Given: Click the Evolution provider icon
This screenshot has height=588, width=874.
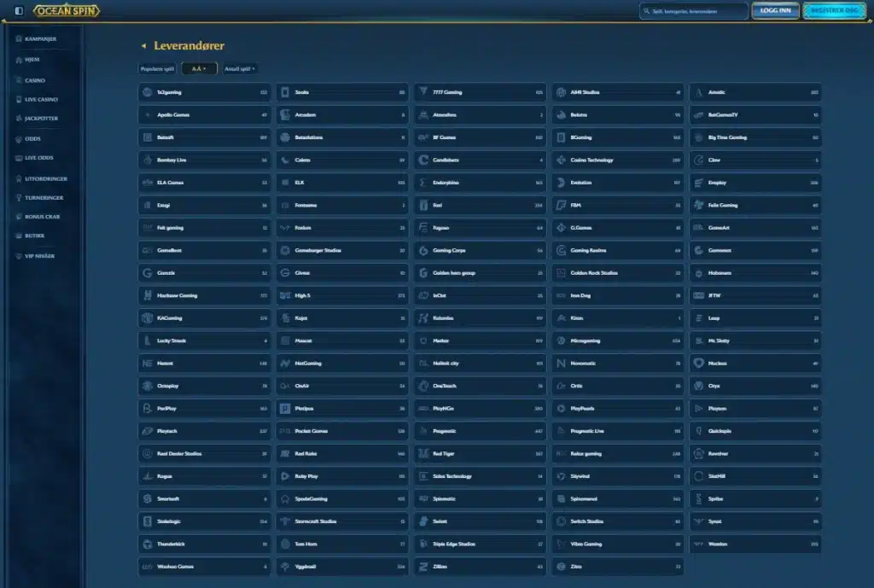Looking at the screenshot, I should tap(561, 183).
